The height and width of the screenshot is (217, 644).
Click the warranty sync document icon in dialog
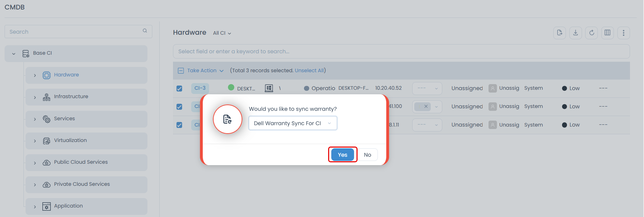click(228, 119)
